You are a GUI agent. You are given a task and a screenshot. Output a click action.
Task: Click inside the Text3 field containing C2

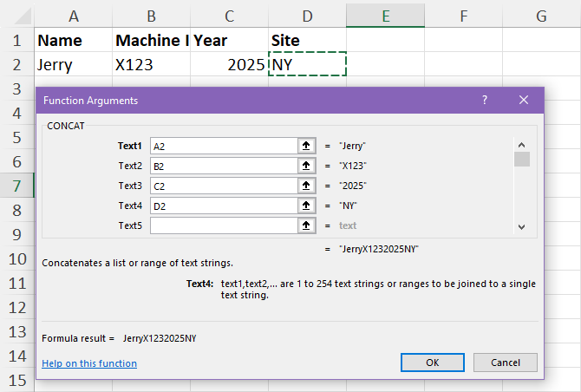224,186
